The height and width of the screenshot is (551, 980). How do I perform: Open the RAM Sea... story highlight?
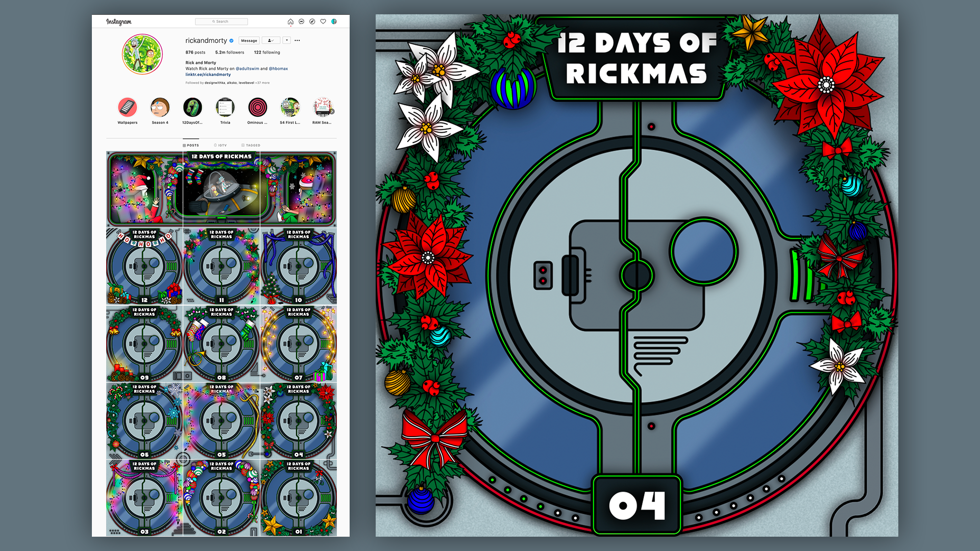click(322, 111)
